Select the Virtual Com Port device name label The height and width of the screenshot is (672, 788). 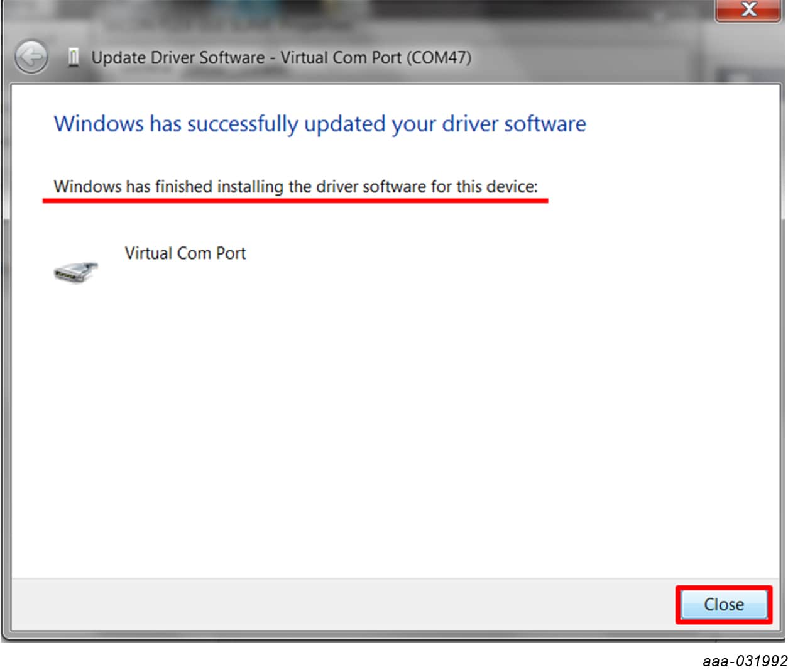(x=185, y=253)
